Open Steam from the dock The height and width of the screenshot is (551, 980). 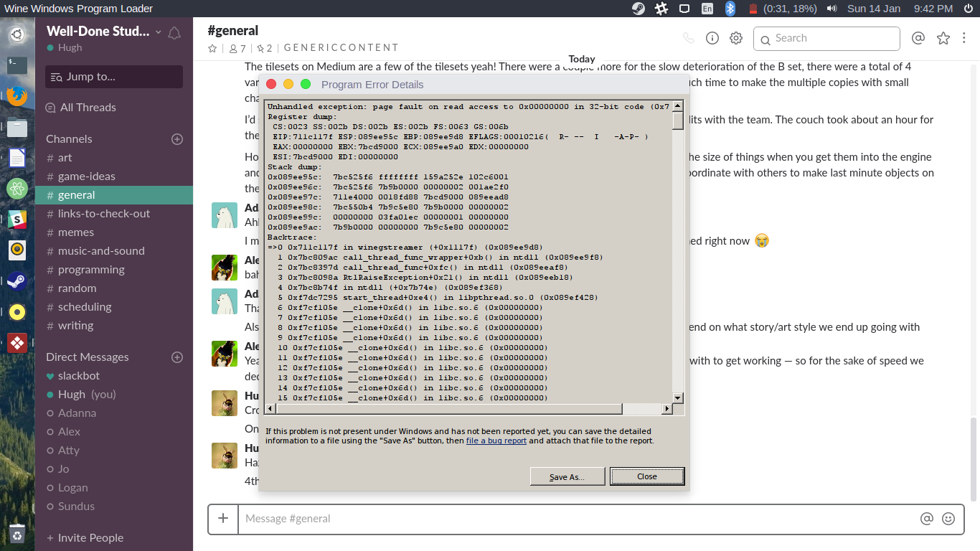point(17,281)
